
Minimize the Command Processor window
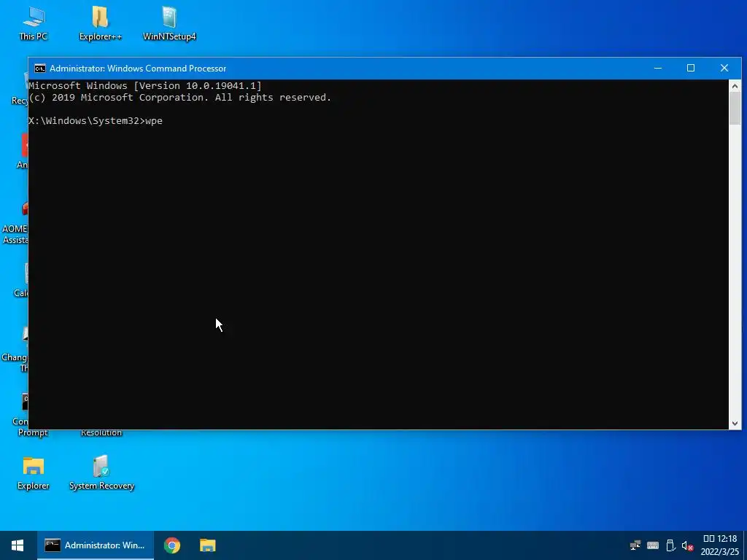click(x=658, y=68)
